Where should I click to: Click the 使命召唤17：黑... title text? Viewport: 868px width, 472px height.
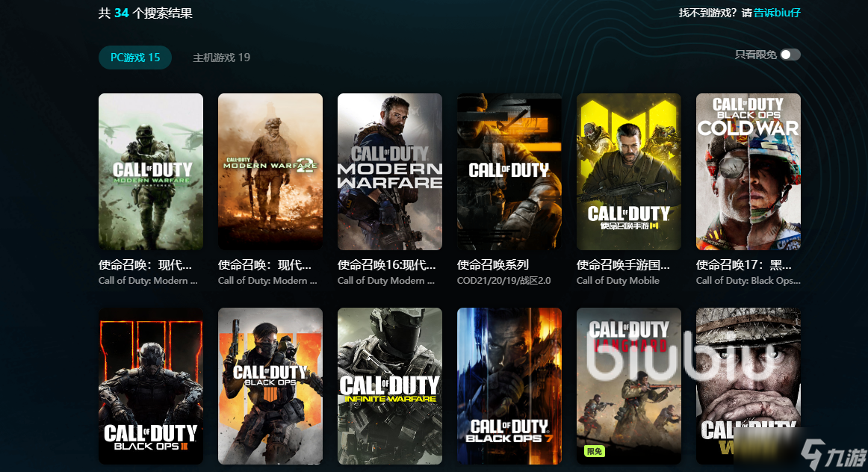click(x=743, y=265)
